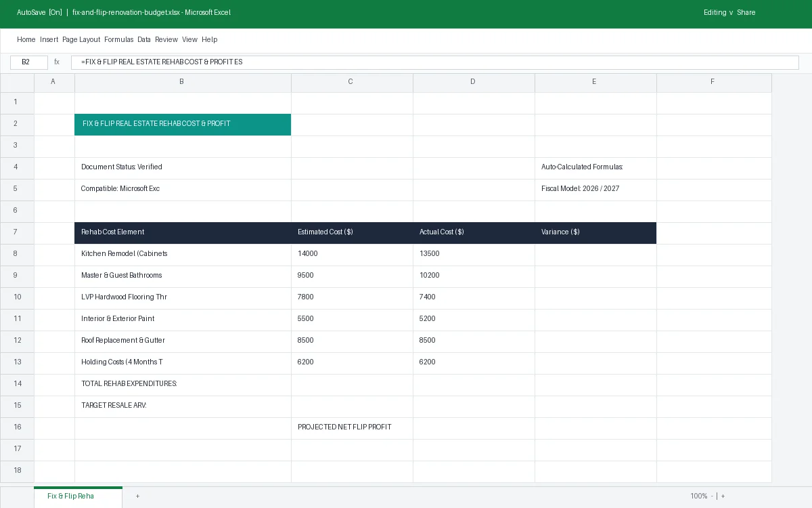This screenshot has width=812, height=508.
Task: Select column E header
Action: tap(595, 83)
